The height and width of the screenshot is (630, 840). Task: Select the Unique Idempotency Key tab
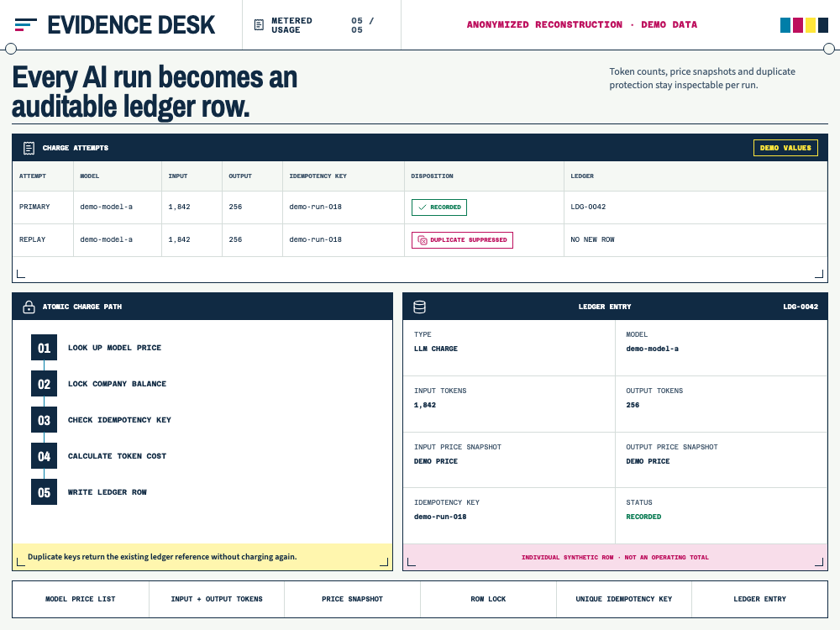623,599
